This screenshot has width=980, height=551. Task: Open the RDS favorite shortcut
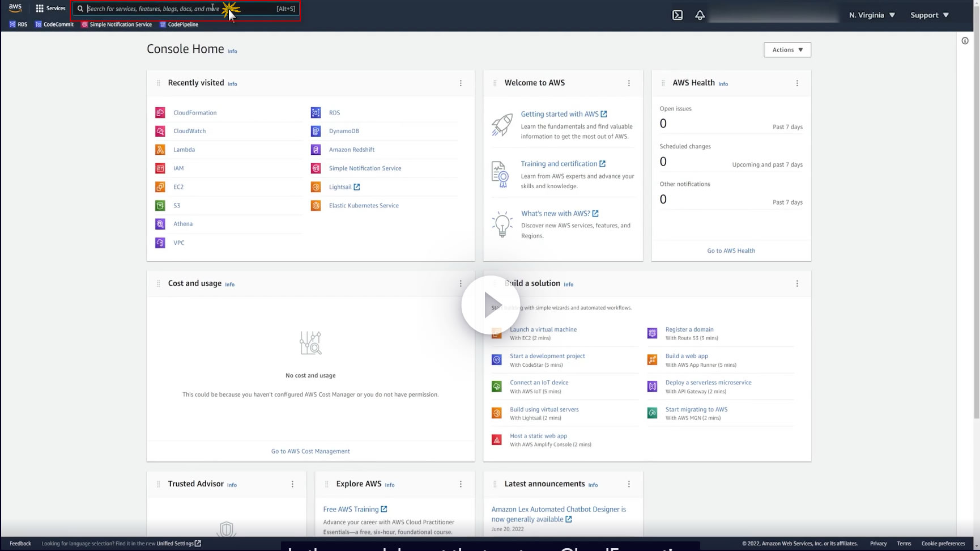coord(18,24)
